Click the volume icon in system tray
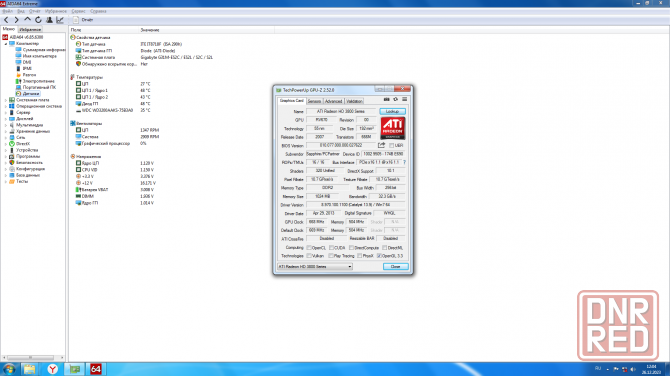Screen dimensions: 670x376 [x=633, y=369]
